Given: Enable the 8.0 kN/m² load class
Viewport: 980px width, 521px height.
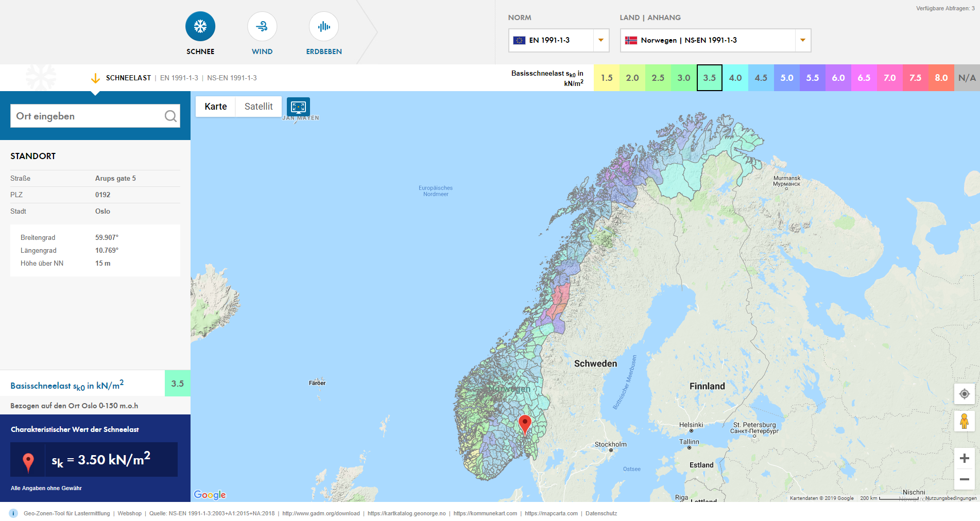Looking at the screenshot, I should click(941, 78).
